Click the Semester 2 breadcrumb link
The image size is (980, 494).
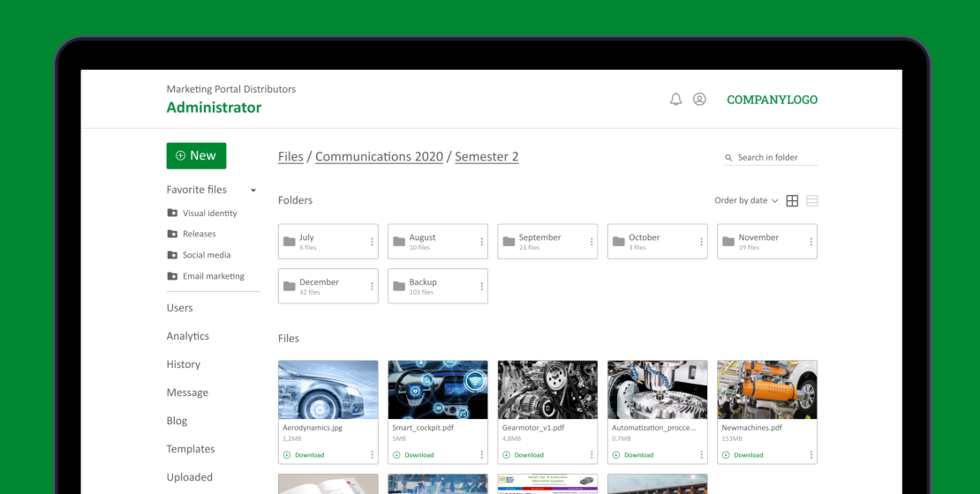486,157
